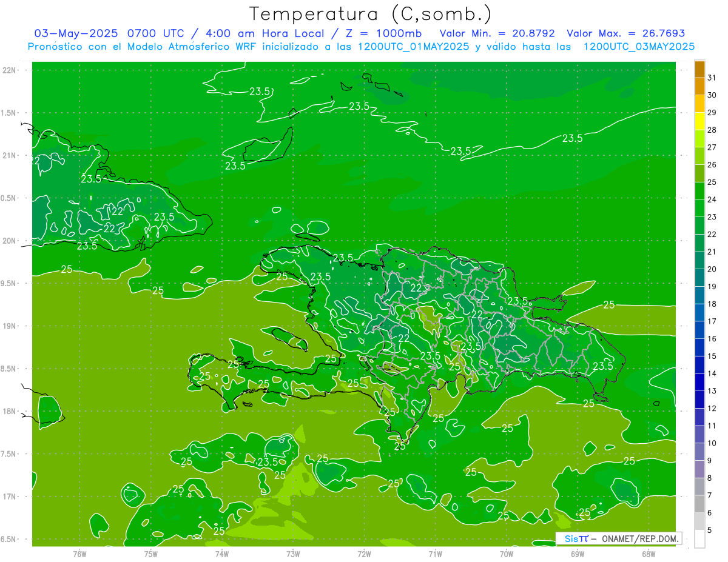Pick the orange swatch above 31 on colorbar
This screenshot has height=562, width=728.
click(x=699, y=70)
